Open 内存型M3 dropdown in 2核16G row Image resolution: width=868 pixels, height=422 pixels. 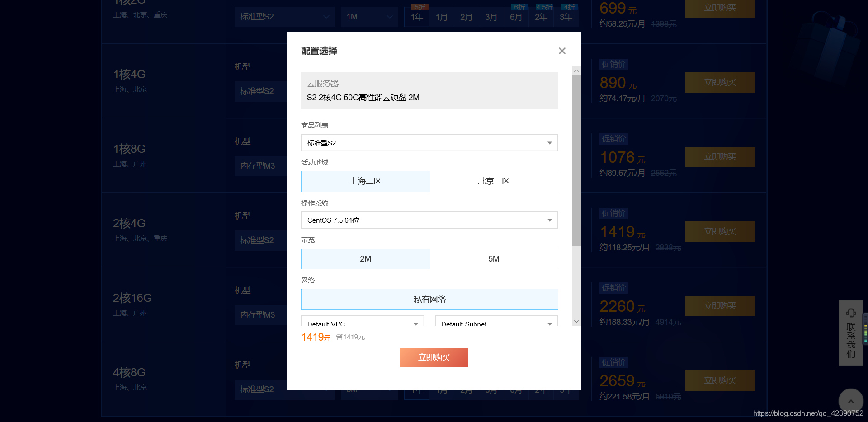point(261,315)
